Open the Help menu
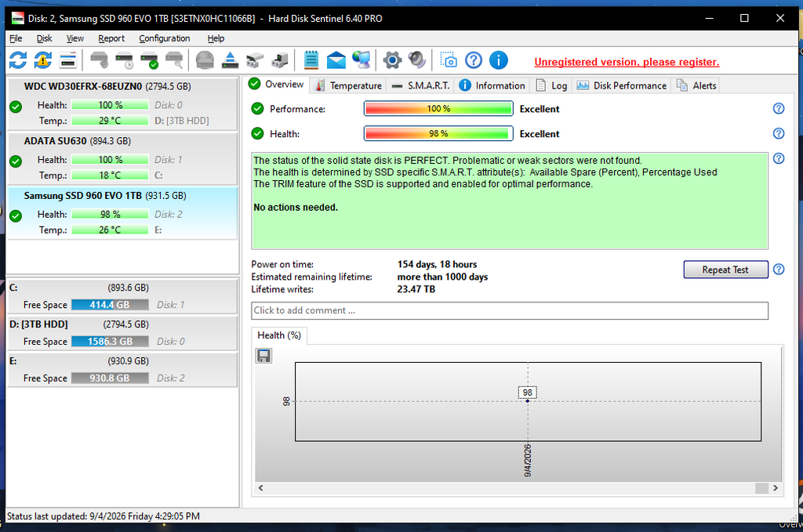Viewport: 803px width, 532px height. (216, 38)
